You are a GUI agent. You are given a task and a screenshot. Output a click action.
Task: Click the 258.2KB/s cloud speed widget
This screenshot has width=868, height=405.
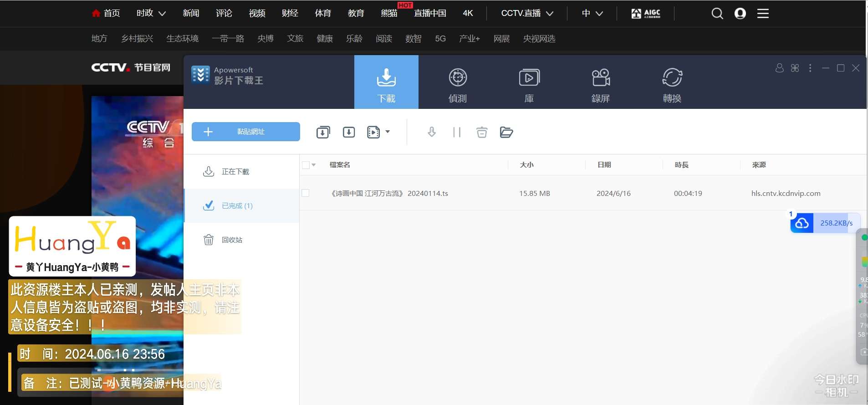(x=825, y=223)
